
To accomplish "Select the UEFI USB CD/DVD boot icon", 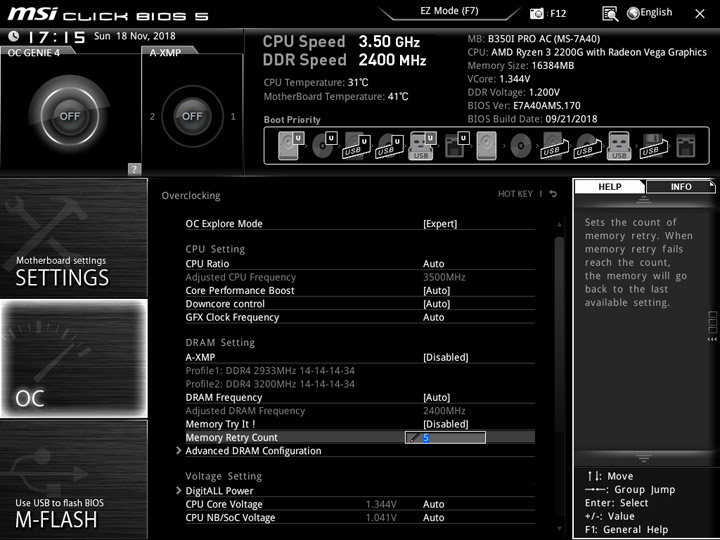I will [x=389, y=146].
